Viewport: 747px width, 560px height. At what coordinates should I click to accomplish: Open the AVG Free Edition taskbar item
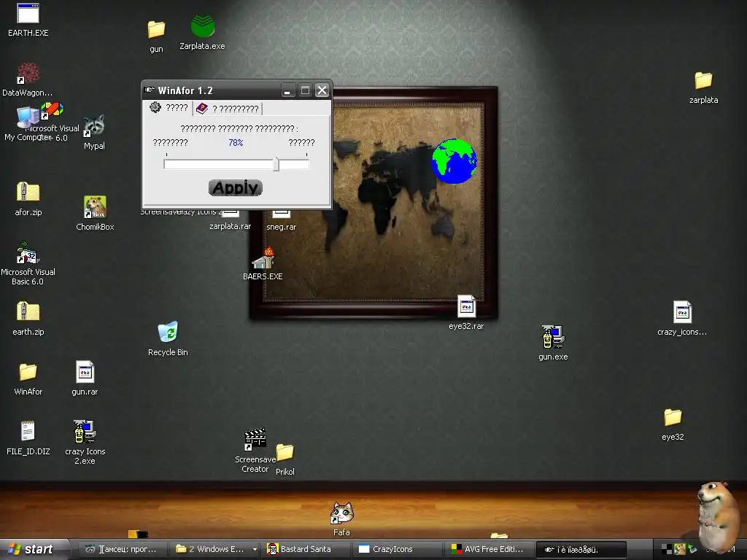tap(490, 549)
